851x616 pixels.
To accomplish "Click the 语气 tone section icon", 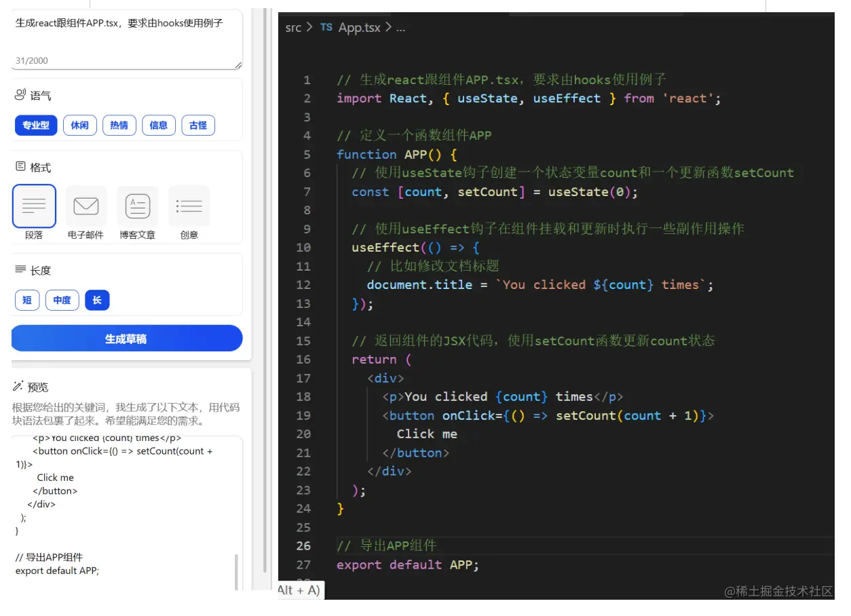I will [20, 95].
